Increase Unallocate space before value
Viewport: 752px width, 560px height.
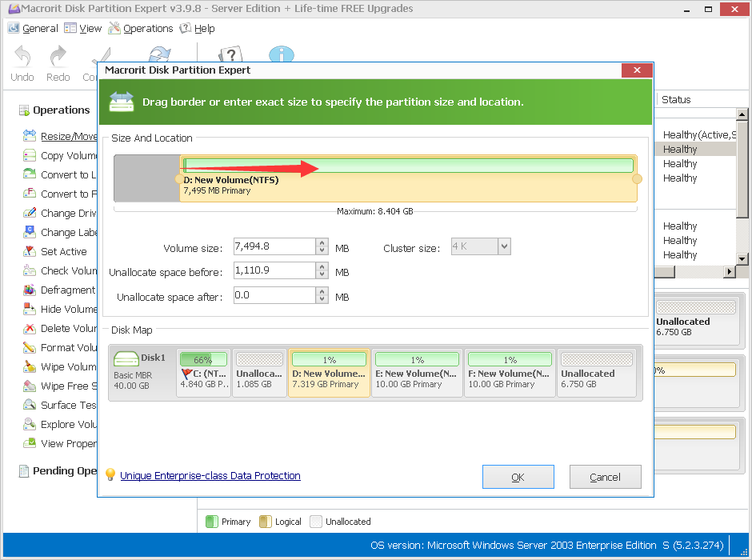(x=322, y=266)
